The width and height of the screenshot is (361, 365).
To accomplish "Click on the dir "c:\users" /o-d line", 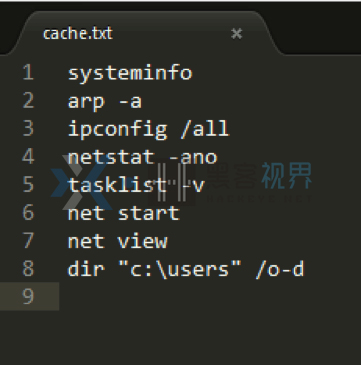I will tap(186, 269).
